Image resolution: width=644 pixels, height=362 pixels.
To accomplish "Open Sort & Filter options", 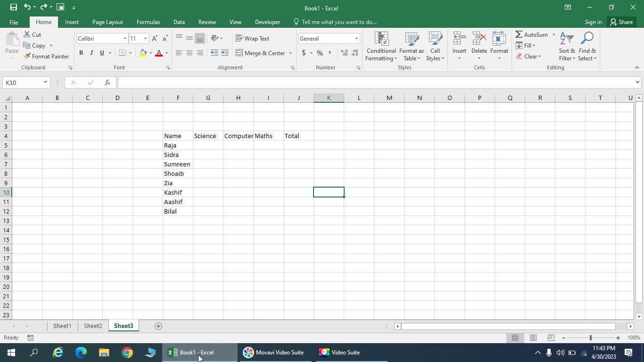I will point(567,47).
